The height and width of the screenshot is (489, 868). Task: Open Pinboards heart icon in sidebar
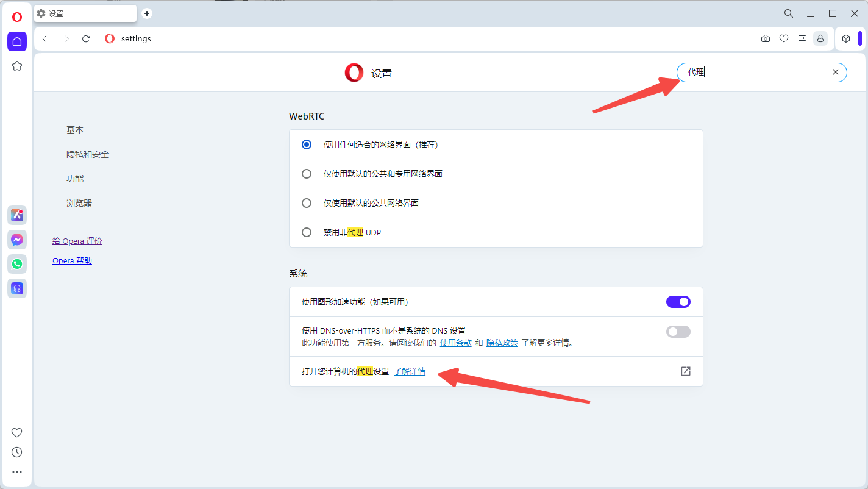(x=17, y=432)
